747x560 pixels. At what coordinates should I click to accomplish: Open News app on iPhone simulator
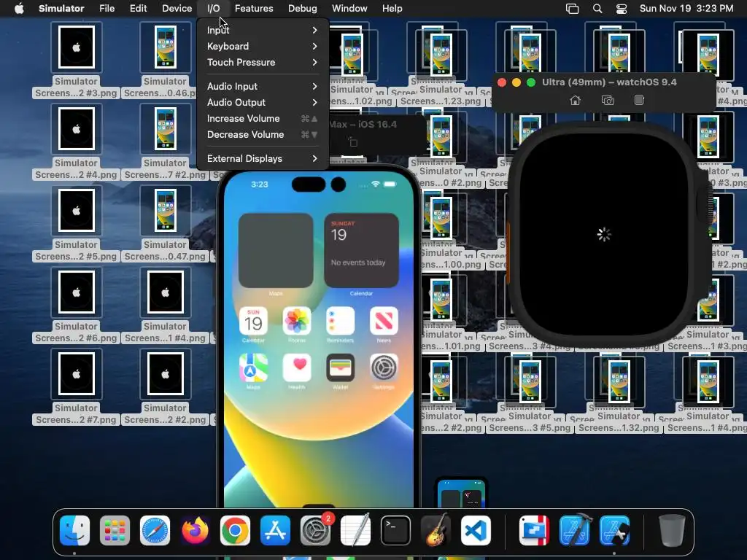(x=384, y=322)
